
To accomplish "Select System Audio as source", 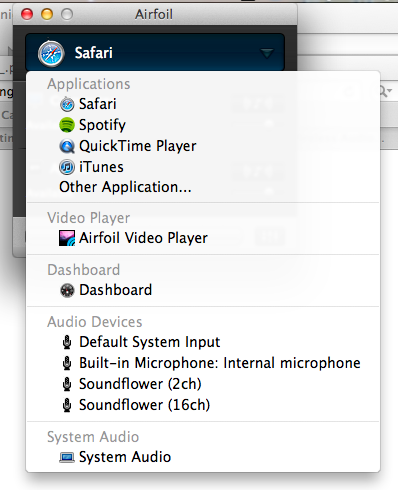I will [203, 457].
